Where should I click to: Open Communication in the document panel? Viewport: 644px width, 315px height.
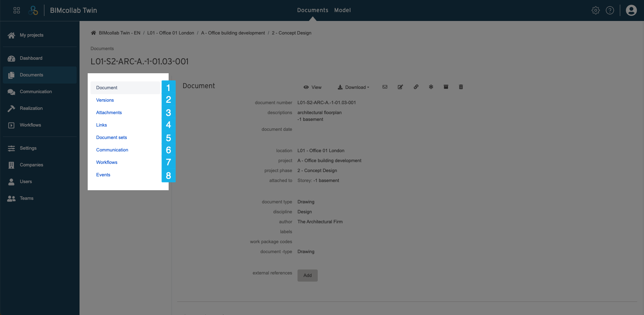point(112,150)
